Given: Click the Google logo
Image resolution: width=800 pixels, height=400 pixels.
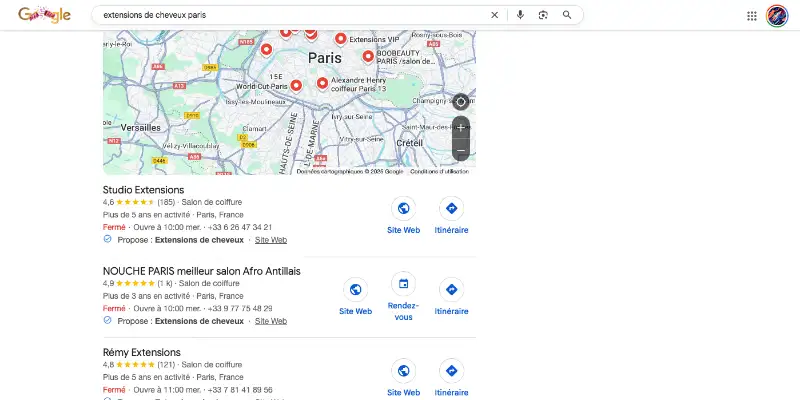Looking at the screenshot, I should pyautogui.click(x=44, y=15).
